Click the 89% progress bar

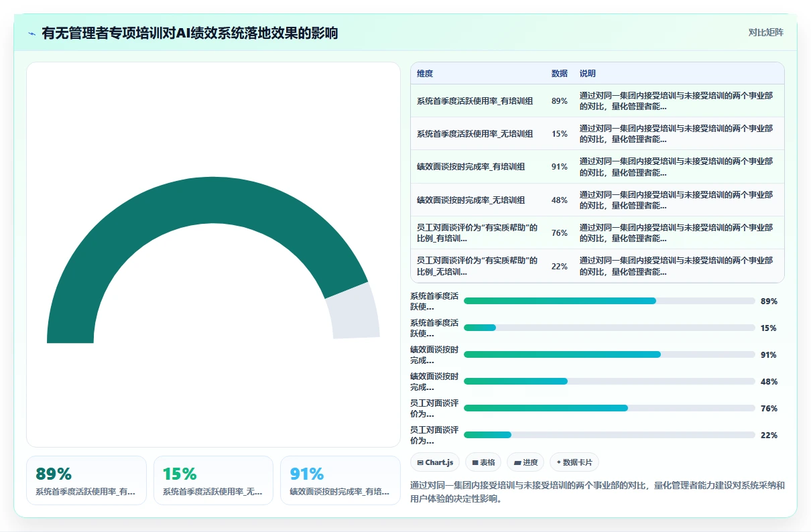point(609,301)
